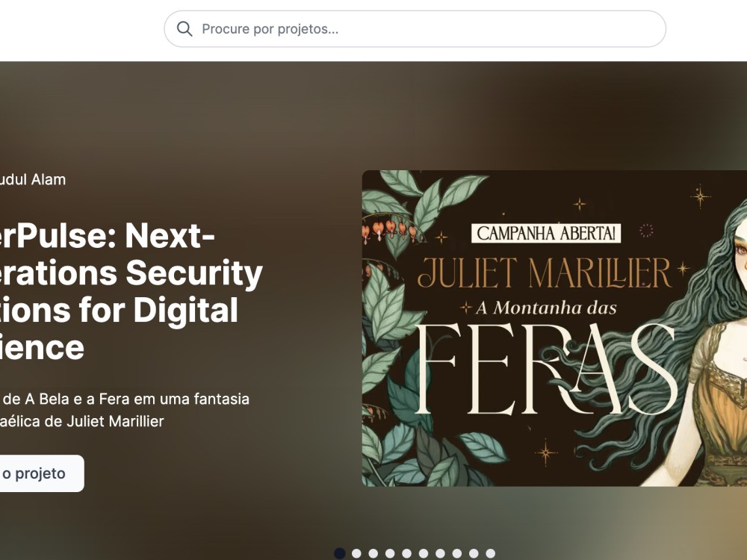Click the 'CAMPANHA ABERTA!' badge on the banner

(546, 233)
